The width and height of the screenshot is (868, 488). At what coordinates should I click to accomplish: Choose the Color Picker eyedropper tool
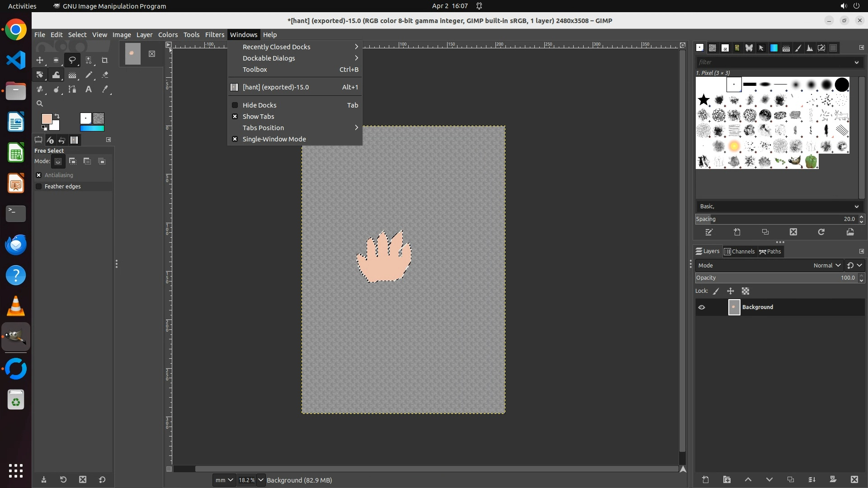105,89
